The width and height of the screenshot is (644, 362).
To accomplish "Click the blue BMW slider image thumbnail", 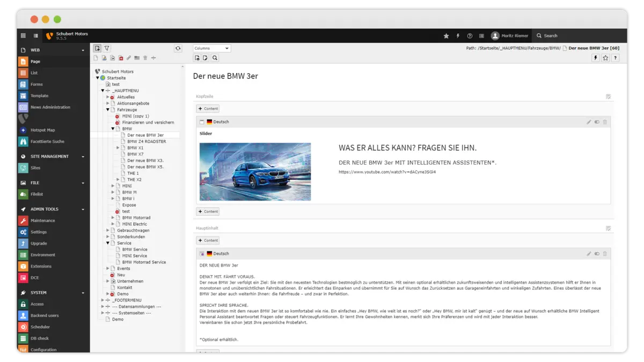I will coord(255,172).
